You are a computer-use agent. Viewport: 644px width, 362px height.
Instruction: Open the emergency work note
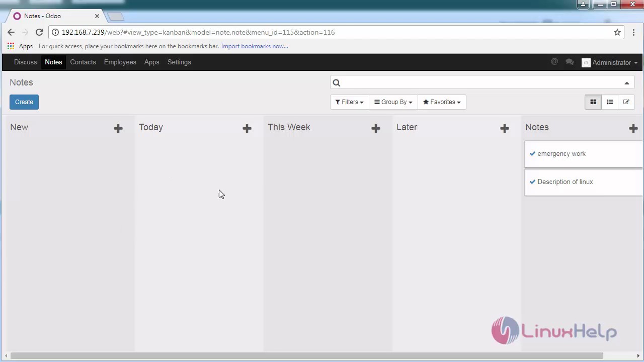coord(584,154)
